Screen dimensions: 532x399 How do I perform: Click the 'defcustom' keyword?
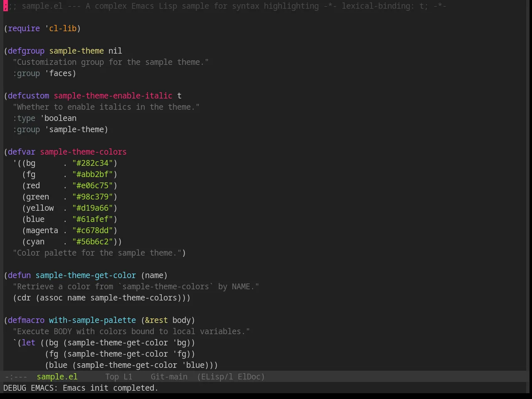click(x=28, y=96)
